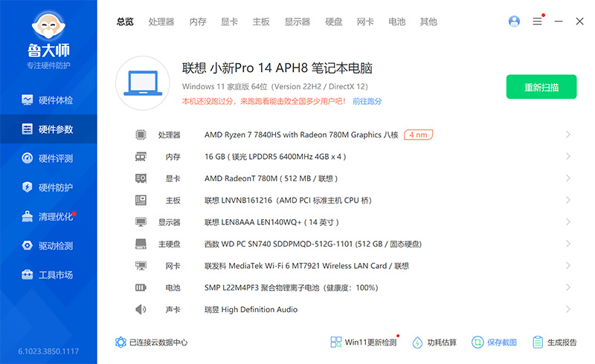Click the 生成报告 label
595x364 pixels.
pos(562,342)
